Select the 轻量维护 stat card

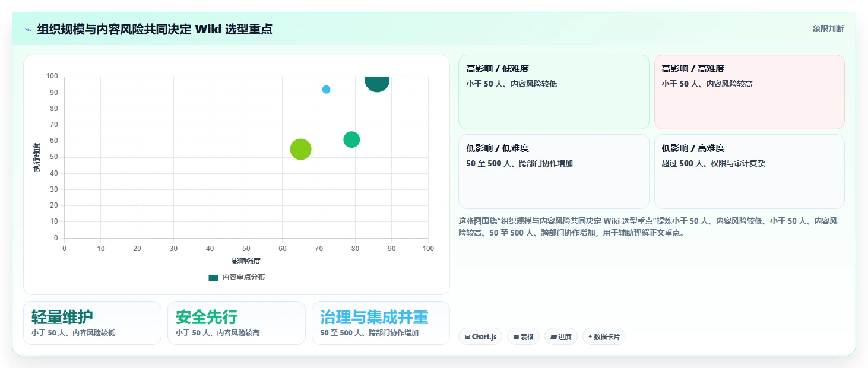point(92,323)
